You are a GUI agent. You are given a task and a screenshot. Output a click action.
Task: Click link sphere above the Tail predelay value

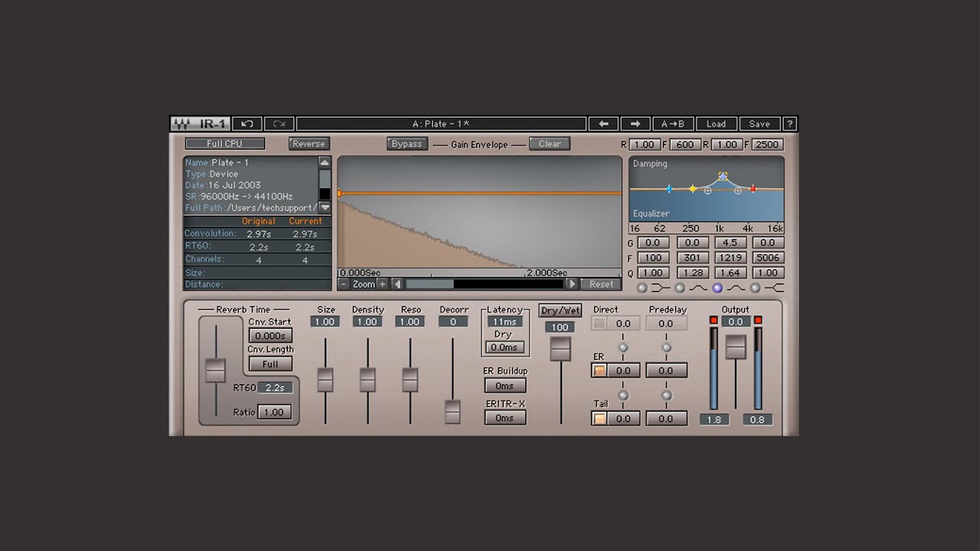(666, 396)
